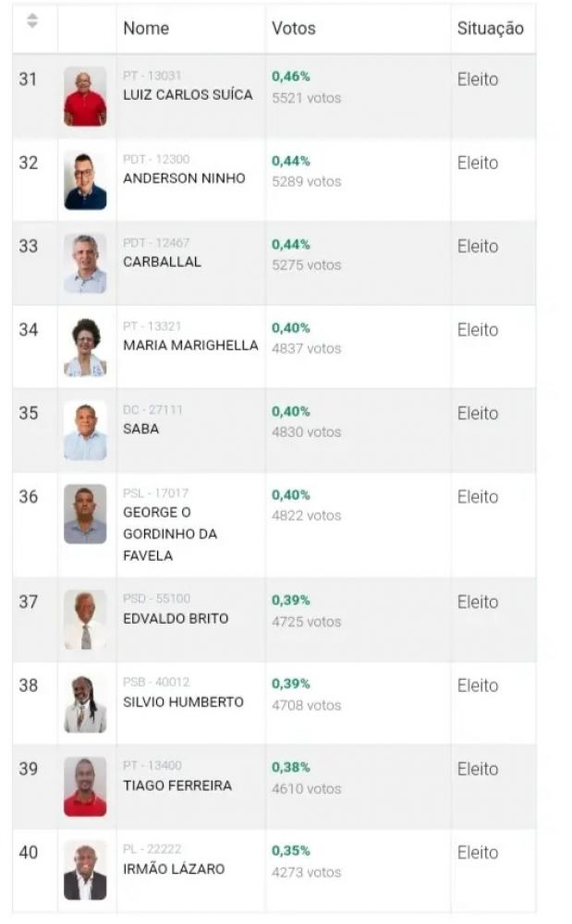Open Tiago Ferreira's candidate photo
572x924 pixels.
(x=85, y=786)
